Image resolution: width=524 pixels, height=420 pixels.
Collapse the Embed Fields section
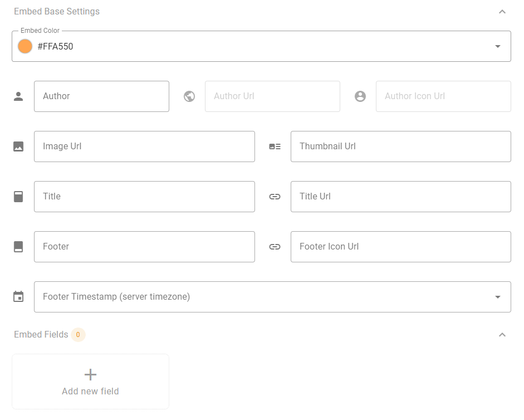click(502, 335)
